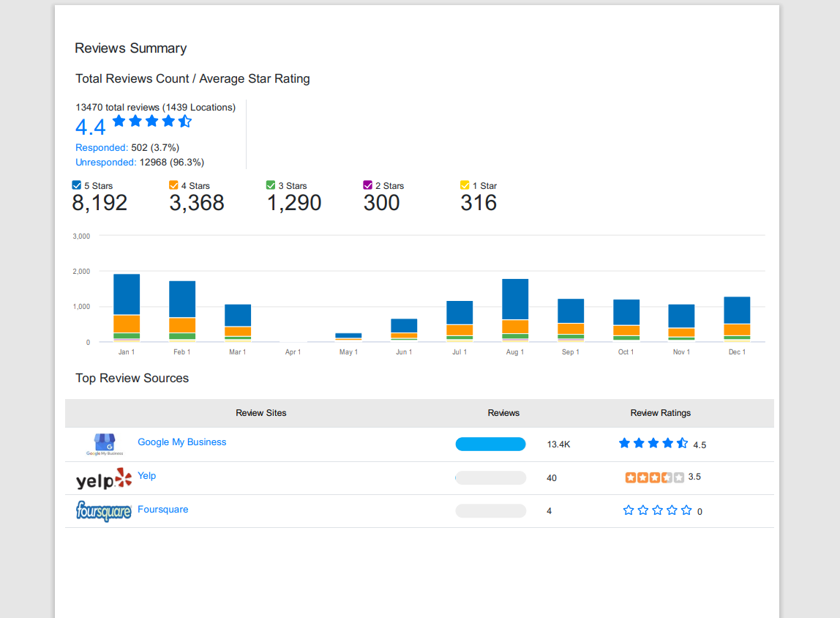Click the Yelp logo icon
The image size is (840, 618).
pyautogui.click(x=104, y=479)
